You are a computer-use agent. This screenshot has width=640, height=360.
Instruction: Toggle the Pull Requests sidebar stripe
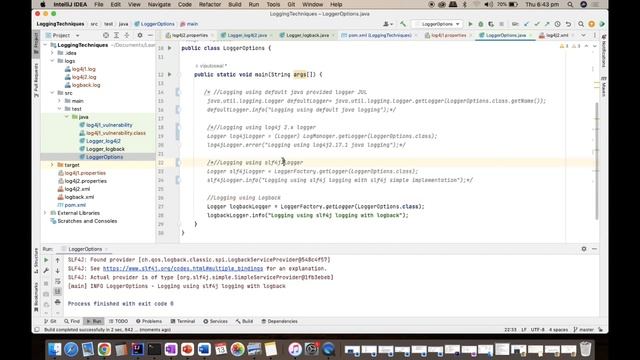[36, 80]
